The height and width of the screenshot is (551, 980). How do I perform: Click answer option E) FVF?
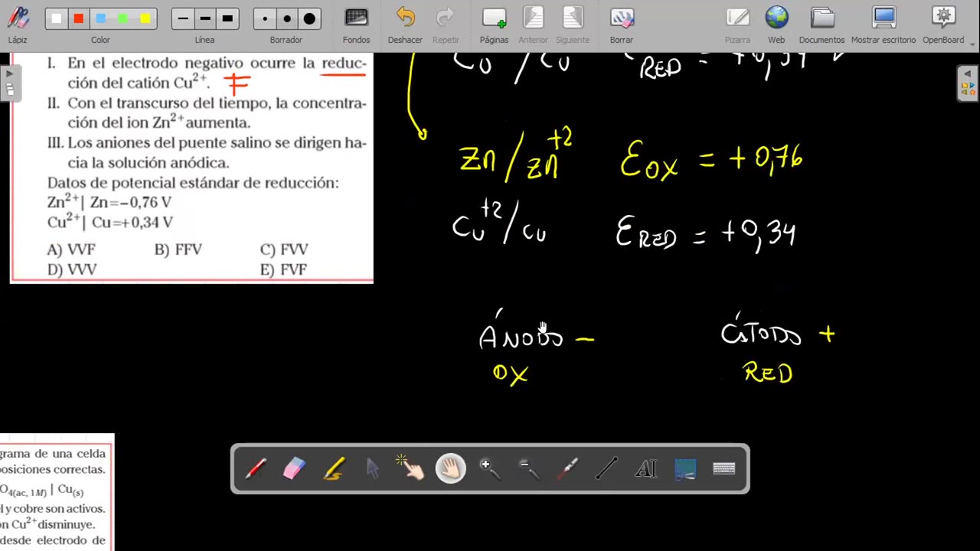pyautogui.click(x=283, y=269)
